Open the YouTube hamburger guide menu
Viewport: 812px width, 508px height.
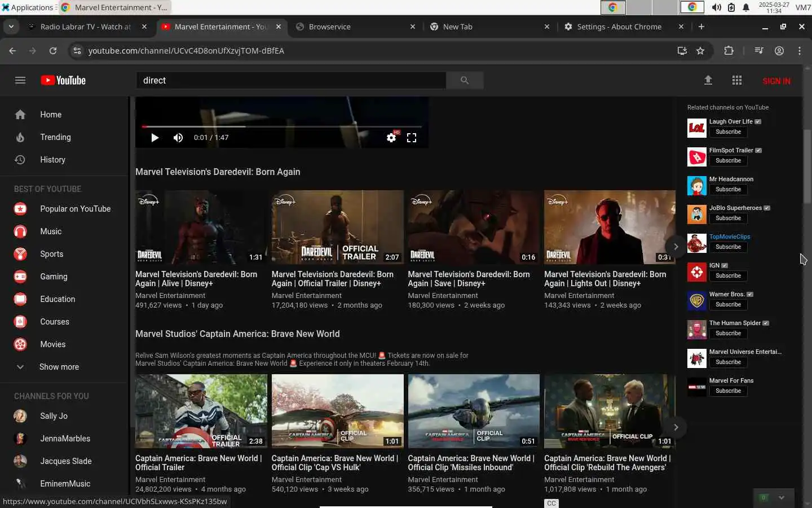(20, 80)
